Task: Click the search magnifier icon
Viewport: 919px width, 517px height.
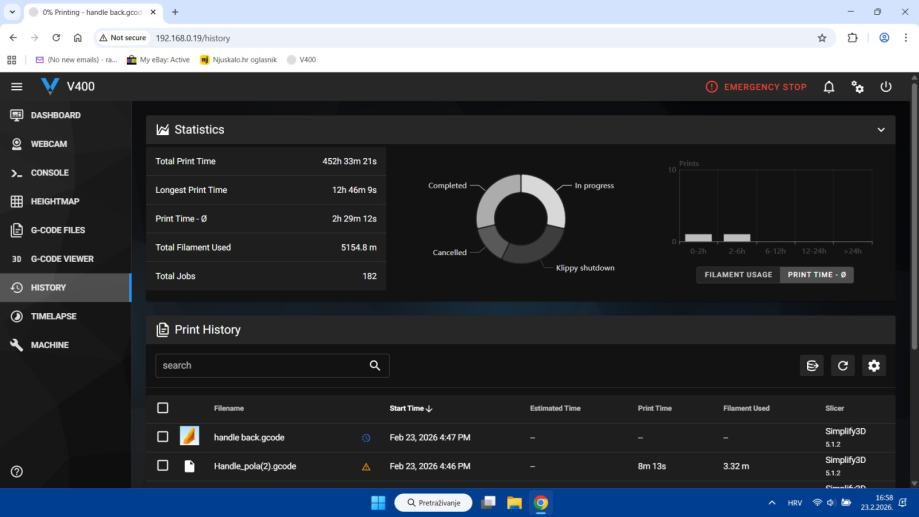Action: coord(375,366)
